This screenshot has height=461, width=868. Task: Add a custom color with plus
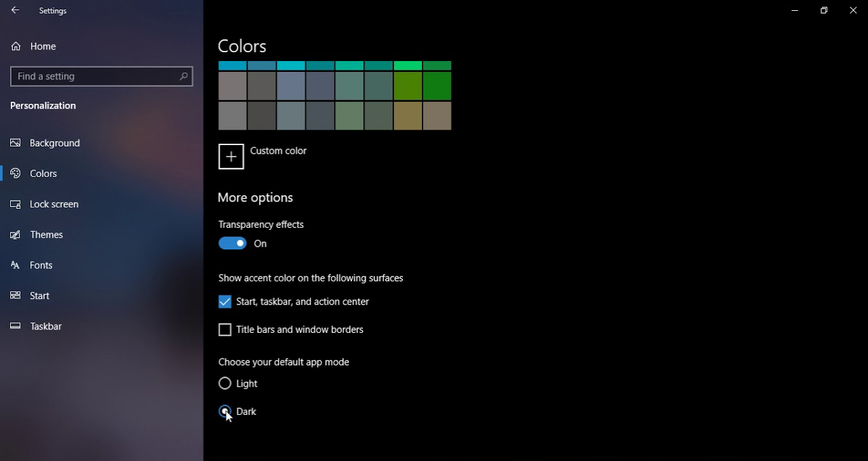click(231, 157)
